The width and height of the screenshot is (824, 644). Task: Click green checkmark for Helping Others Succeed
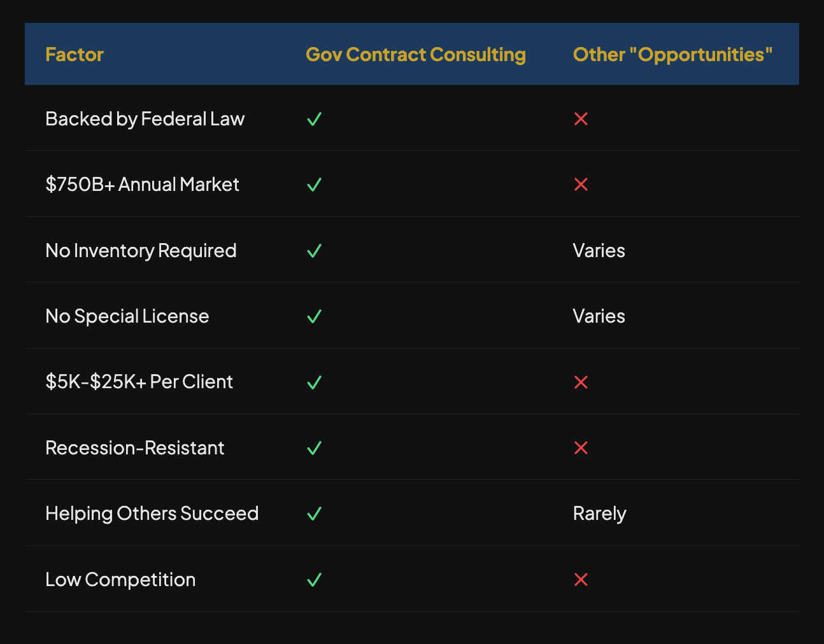point(314,514)
